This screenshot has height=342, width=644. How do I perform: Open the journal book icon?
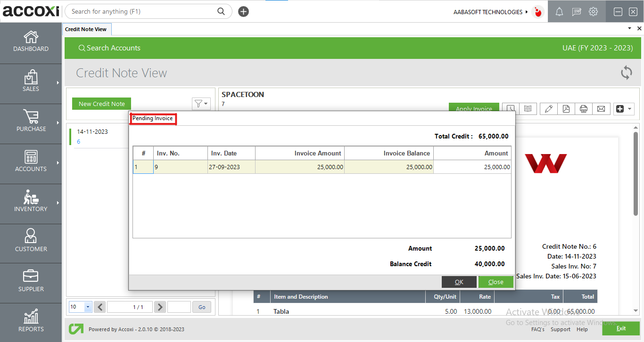pos(528,109)
